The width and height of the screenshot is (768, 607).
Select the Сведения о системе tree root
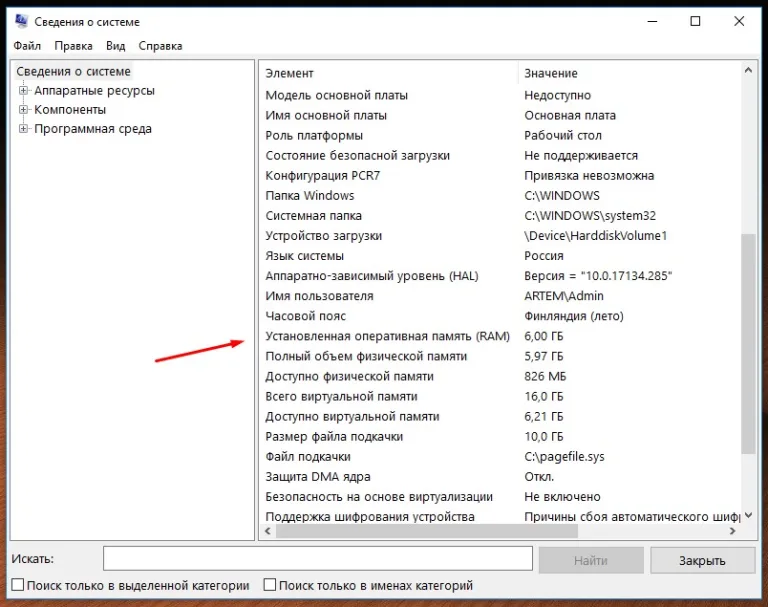pos(73,72)
